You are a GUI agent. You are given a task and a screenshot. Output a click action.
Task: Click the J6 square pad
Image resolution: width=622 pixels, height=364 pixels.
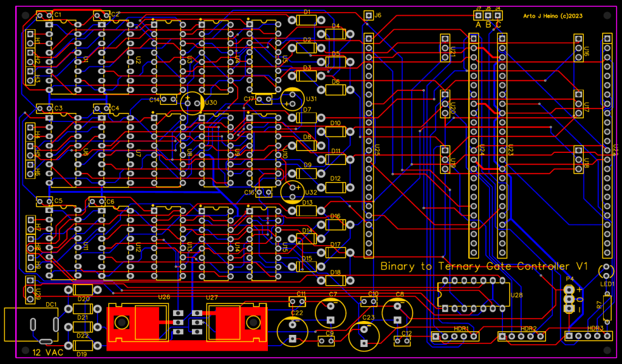(x=368, y=15)
